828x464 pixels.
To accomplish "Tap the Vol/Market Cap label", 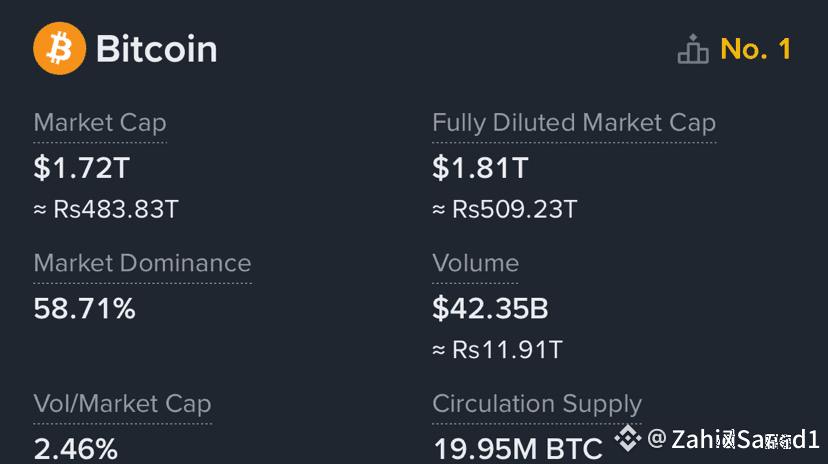I will tap(122, 404).
